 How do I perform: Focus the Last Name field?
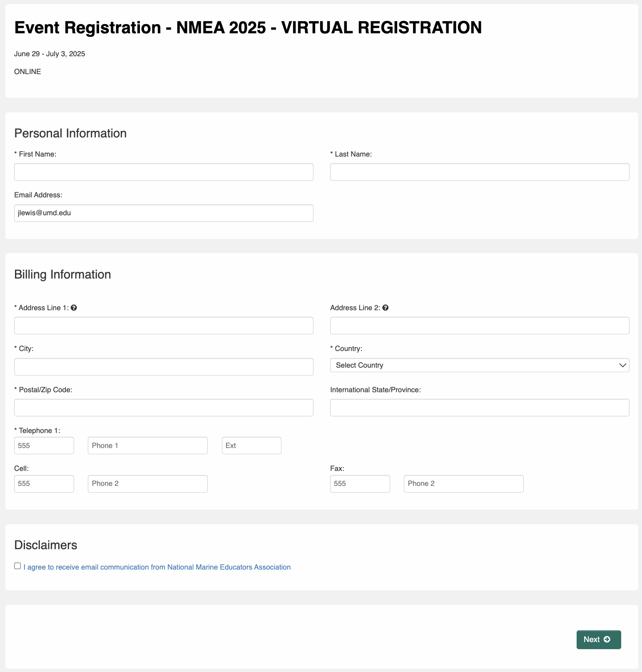click(x=479, y=172)
